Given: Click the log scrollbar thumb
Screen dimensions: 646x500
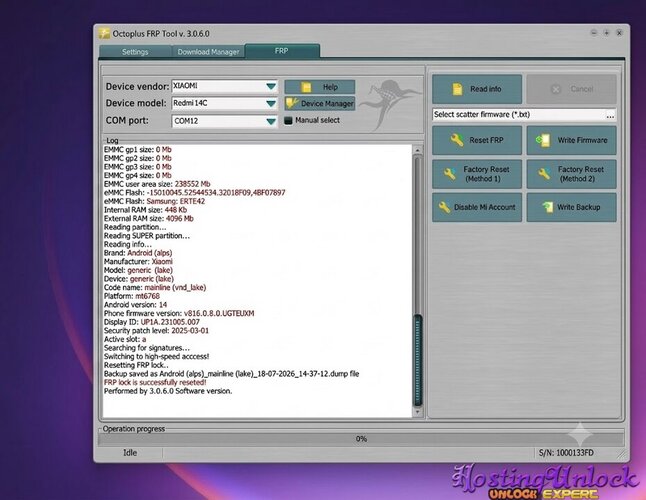Looking at the screenshot, I should click(x=417, y=361).
